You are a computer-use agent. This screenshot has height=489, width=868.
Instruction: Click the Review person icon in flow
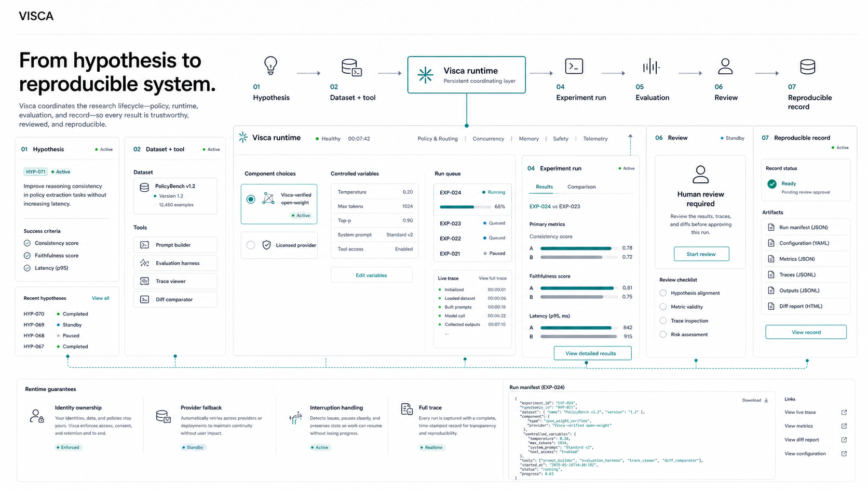(725, 67)
